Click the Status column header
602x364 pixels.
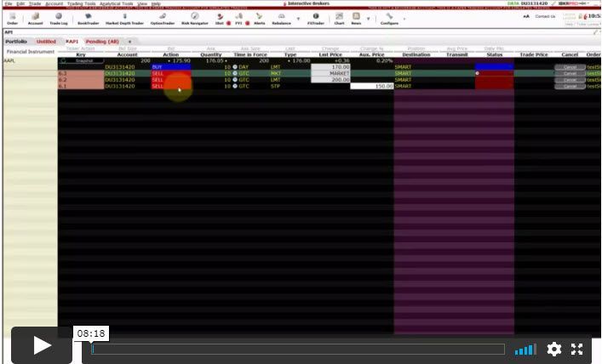pos(494,54)
